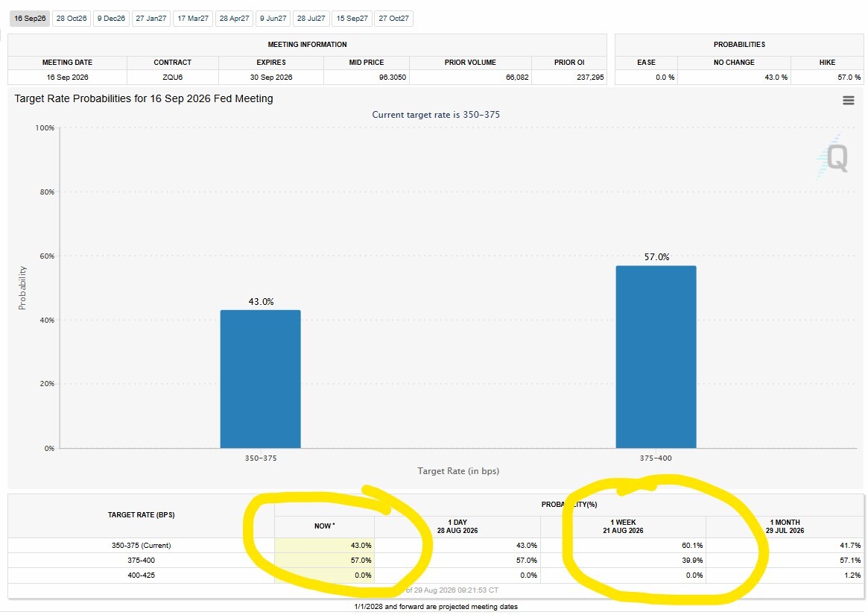Click the 57.0% bar for 375-400
The height and width of the screenshot is (615, 868).
pos(656,357)
